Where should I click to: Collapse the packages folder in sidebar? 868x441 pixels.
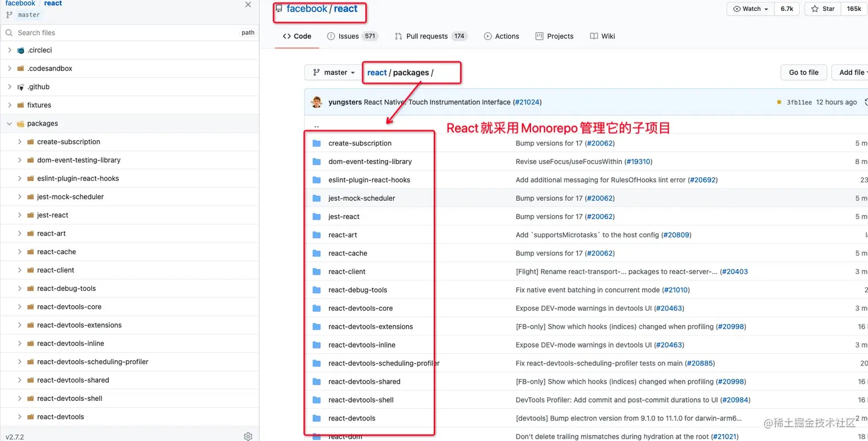10,123
